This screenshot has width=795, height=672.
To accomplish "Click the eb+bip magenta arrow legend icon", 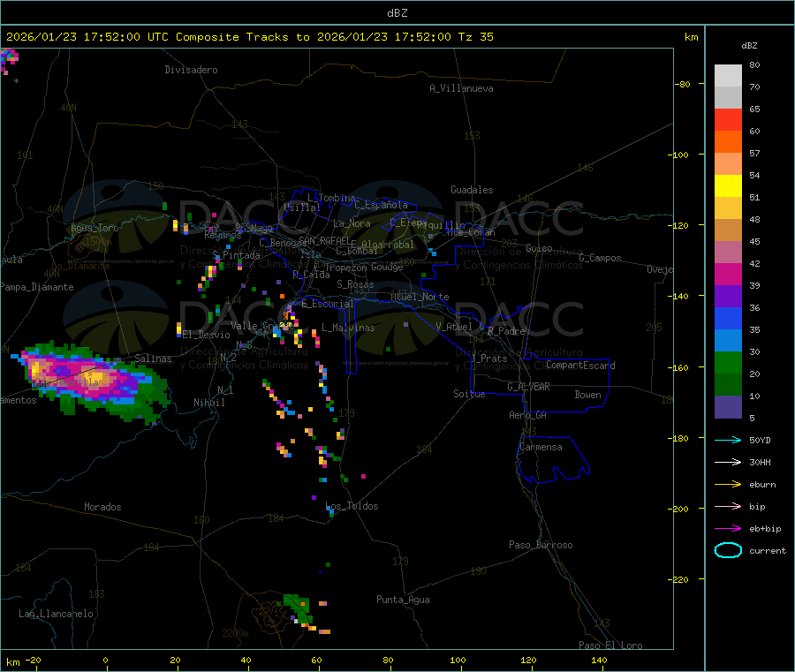I will coord(728,529).
